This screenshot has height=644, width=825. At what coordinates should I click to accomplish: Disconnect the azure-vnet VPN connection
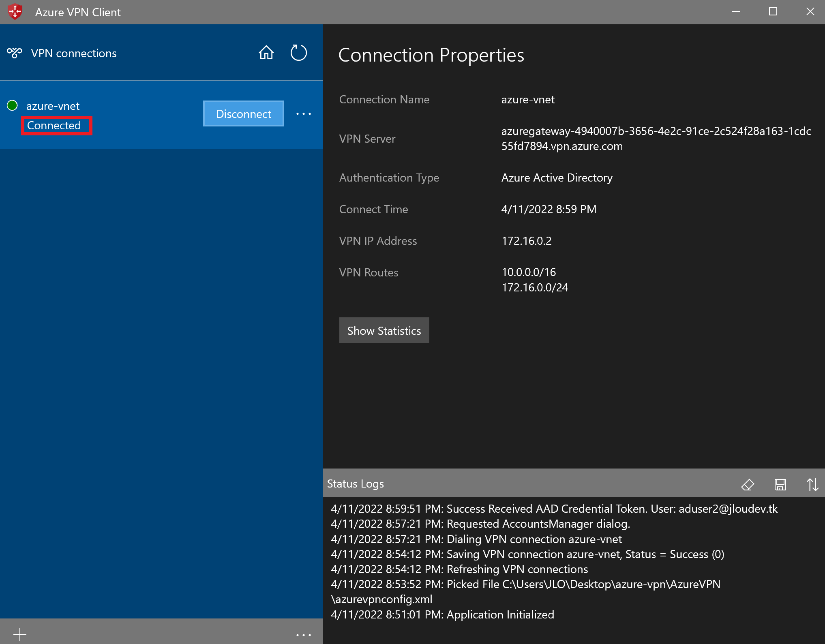(244, 114)
